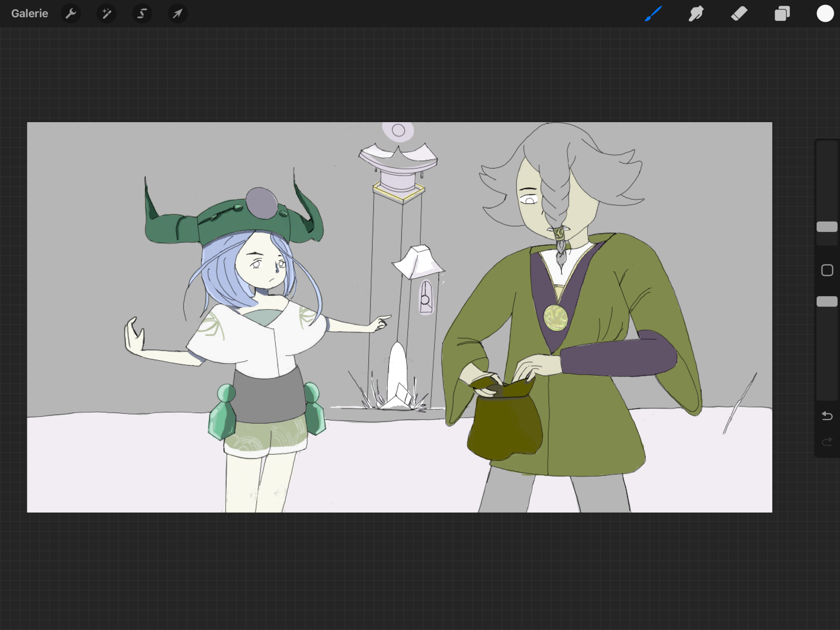Open the Layers panel
This screenshot has width=840, height=630.
click(782, 14)
